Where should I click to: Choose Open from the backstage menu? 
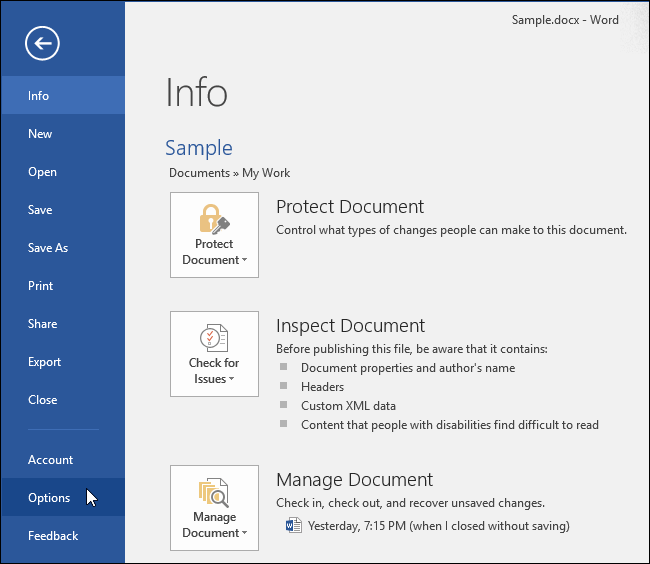[x=42, y=172]
